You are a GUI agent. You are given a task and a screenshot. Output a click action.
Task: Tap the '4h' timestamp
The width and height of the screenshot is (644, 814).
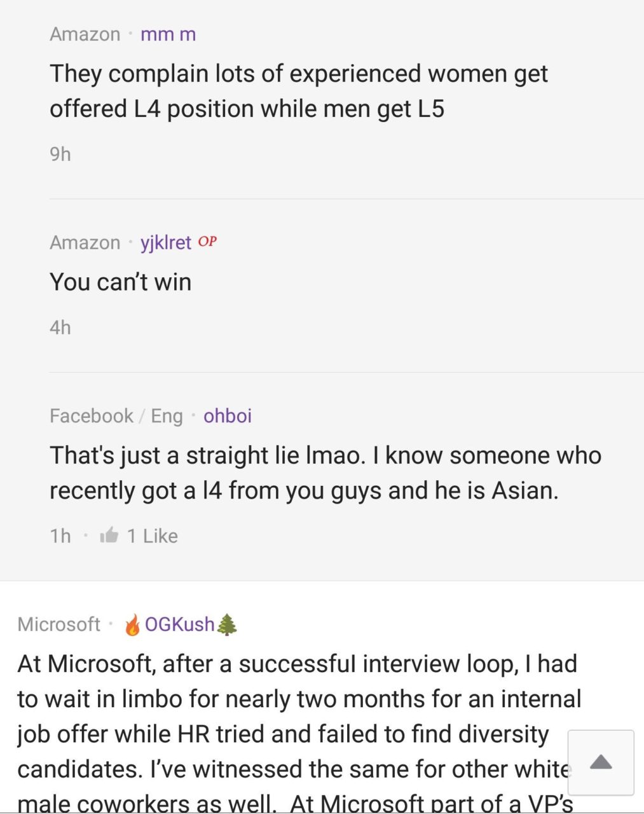[x=60, y=328]
